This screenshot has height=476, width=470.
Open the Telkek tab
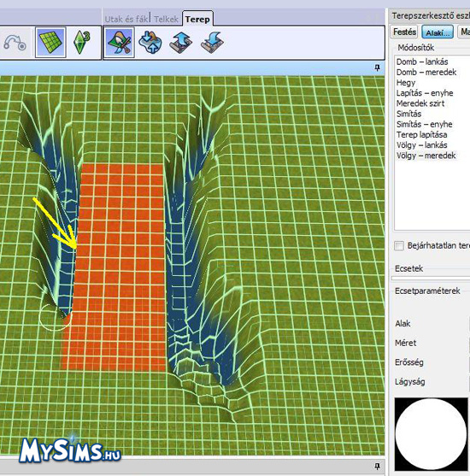(x=166, y=19)
